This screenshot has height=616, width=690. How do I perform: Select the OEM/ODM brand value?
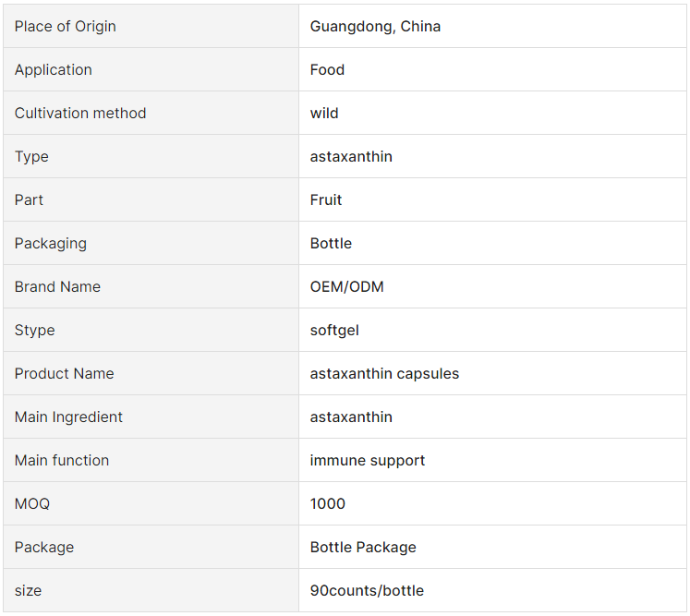pos(346,287)
